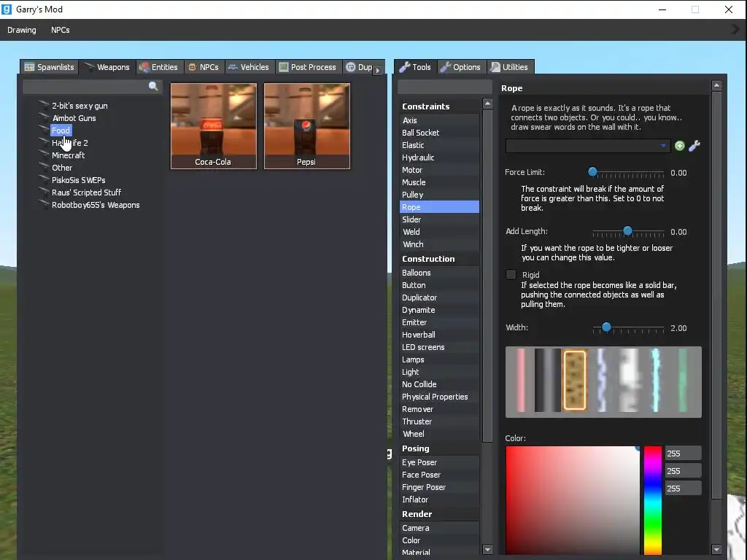Select Robotboy655's Weapons category
The height and width of the screenshot is (560, 747).
pyautogui.click(x=96, y=205)
